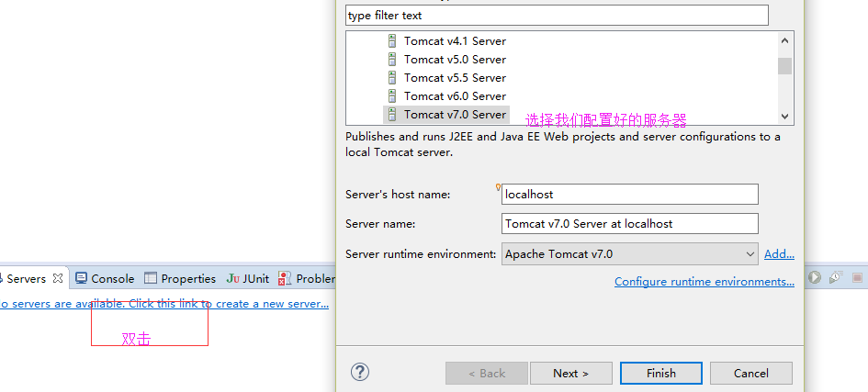Screen dimensions: 868x392
Task: Open Configure runtime environments link
Action: (705, 282)
